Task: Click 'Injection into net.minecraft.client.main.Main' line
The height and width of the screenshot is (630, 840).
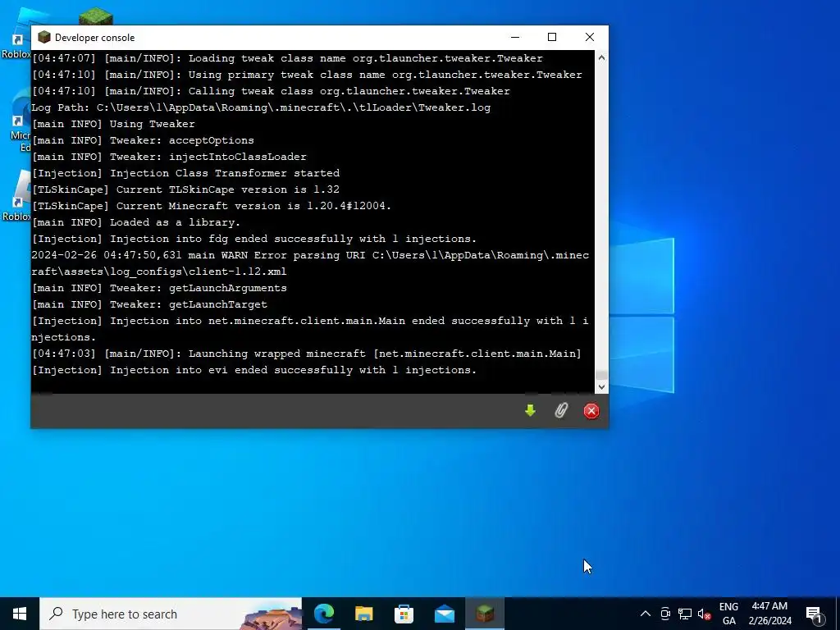Action: 310,329
